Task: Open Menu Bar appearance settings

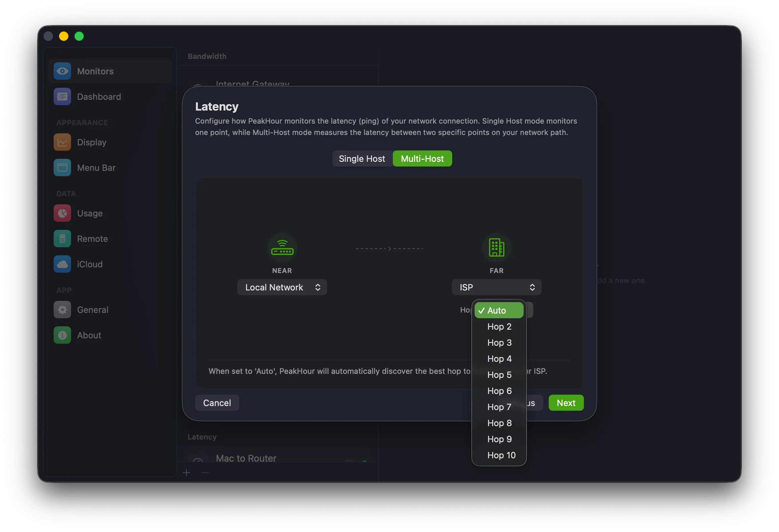Action: tap(110, 168)
